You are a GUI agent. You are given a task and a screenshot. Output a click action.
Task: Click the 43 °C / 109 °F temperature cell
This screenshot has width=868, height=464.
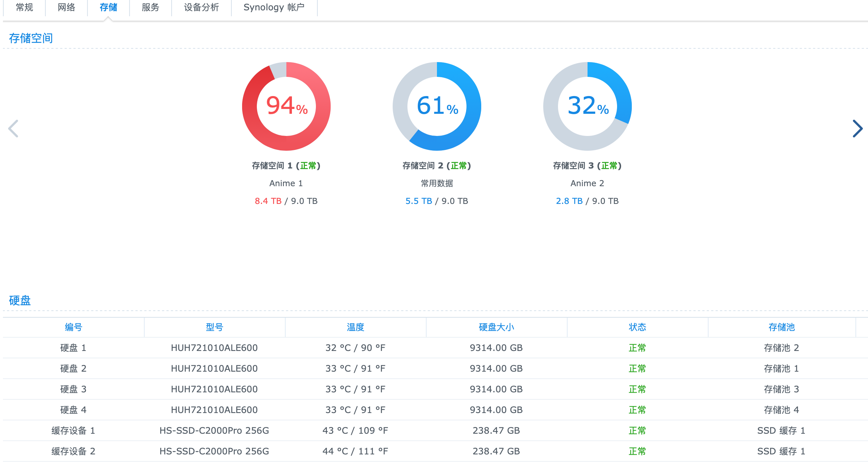(x=355, y=430)
